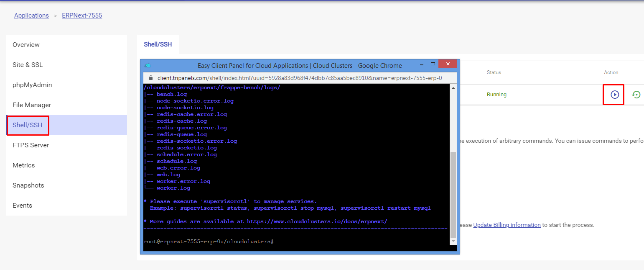
Task: Click the terminal command prompt line
Action: [x=209, y=242]
